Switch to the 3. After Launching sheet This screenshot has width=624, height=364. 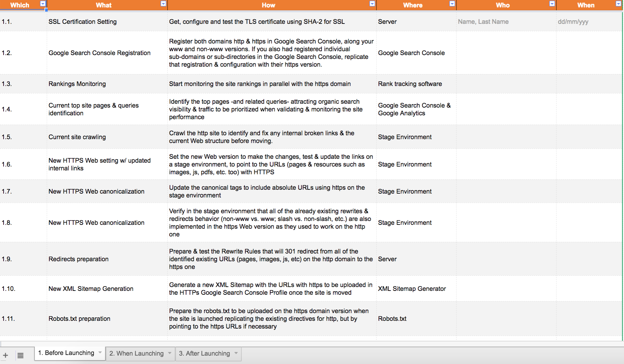click(204, 353)
